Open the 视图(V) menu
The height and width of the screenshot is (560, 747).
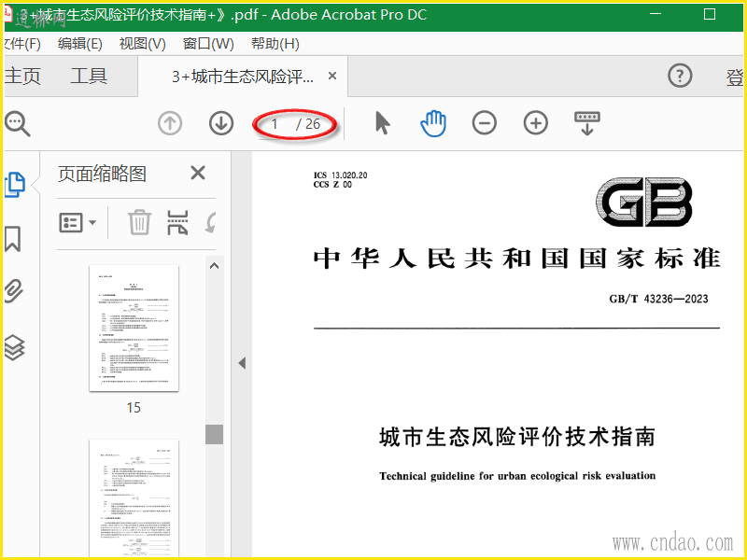click(x=143, y=44)
